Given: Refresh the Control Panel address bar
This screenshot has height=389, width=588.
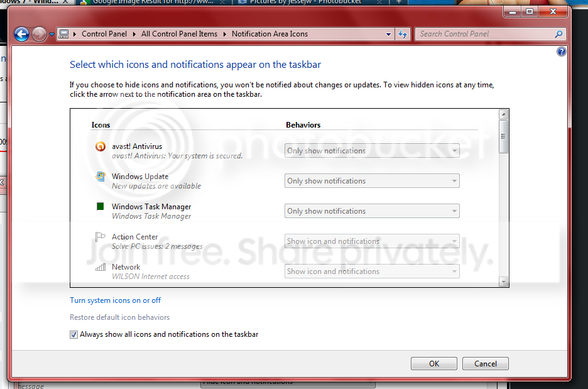Looking at the screenshot, I should click(x=403, y=34).
